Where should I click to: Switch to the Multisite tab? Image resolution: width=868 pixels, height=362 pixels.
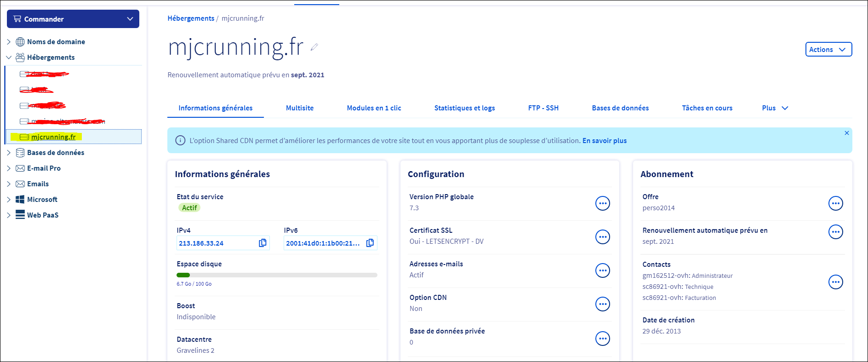(x=299, y=108)
